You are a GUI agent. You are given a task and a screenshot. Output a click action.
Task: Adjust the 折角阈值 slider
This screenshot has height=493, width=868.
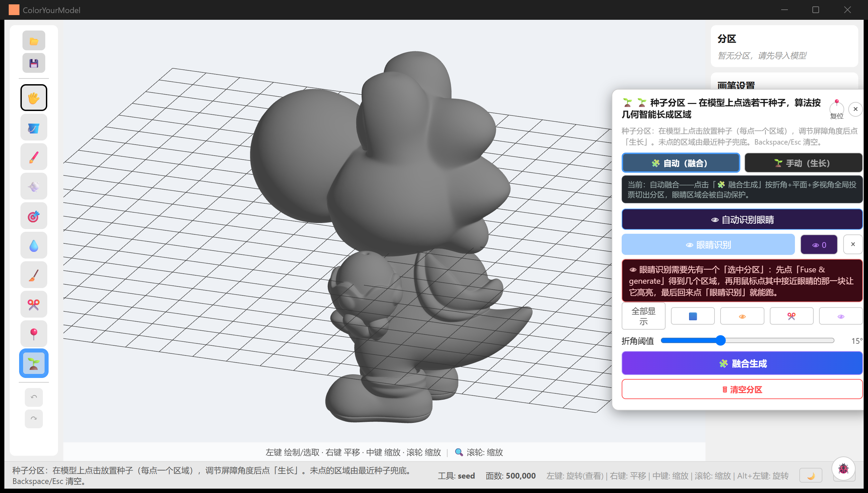click(747, 341)
